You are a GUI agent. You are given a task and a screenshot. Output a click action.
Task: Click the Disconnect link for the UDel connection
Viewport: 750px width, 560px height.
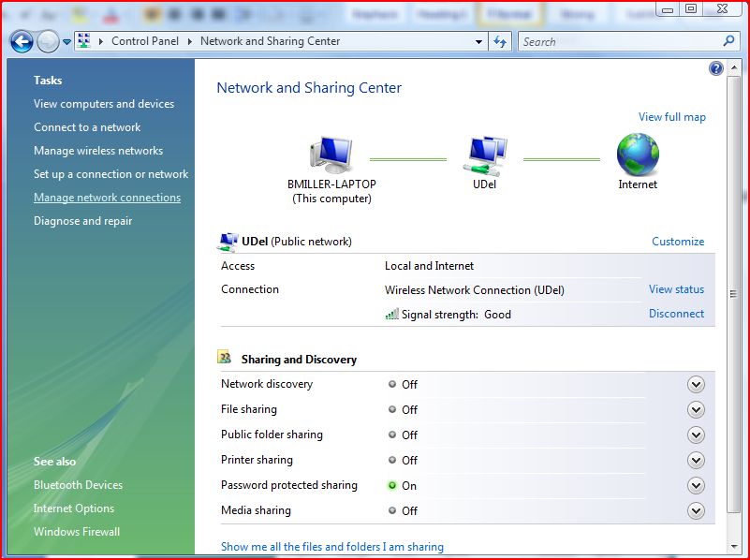click(676, 313)
